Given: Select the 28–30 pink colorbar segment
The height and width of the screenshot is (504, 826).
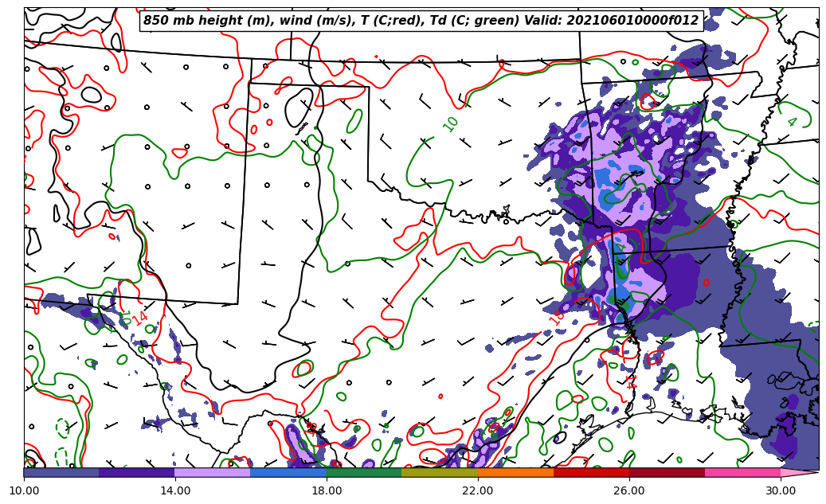Looking at the screenshot, I should click(743, 472).
